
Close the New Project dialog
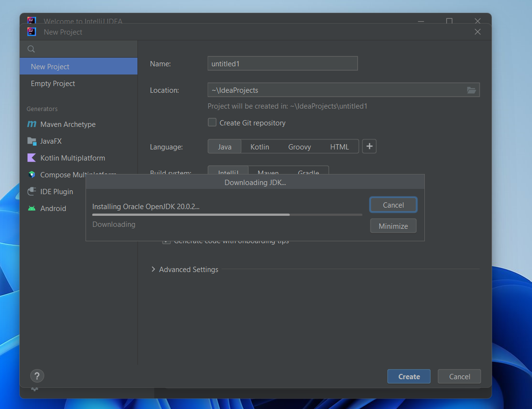click(477, 32)
